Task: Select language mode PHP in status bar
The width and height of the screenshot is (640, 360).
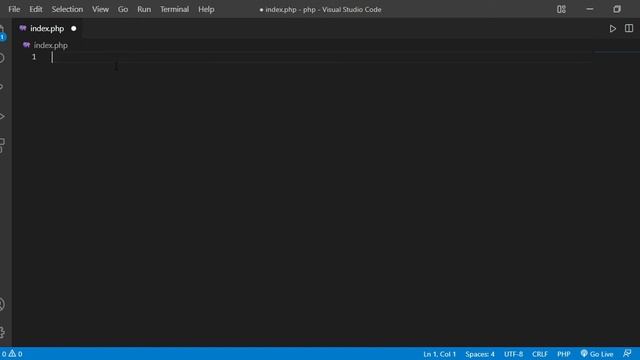Action: point(563,354)
